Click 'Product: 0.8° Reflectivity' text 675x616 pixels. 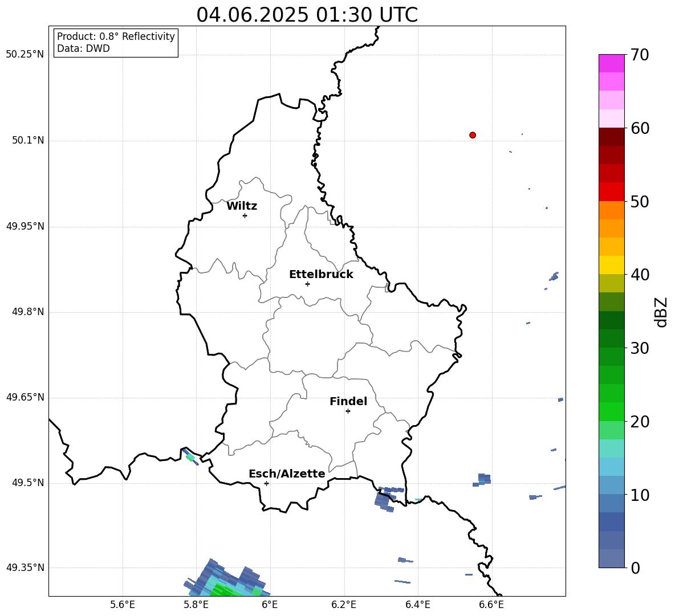116,36
